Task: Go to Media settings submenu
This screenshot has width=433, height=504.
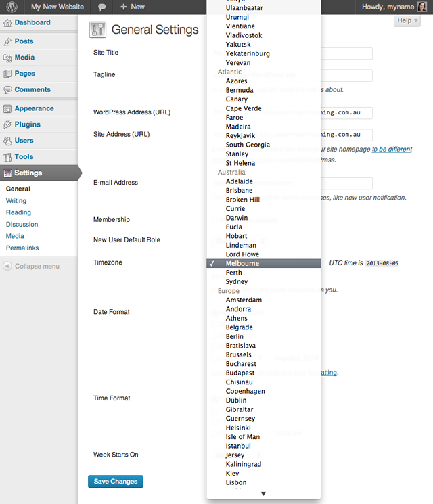Action: tap(15, 236)
